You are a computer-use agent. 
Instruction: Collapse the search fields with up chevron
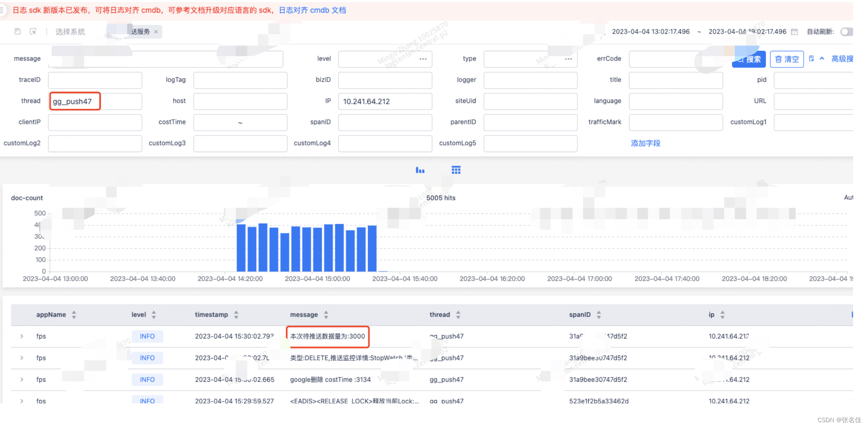(x=822, y=58)
